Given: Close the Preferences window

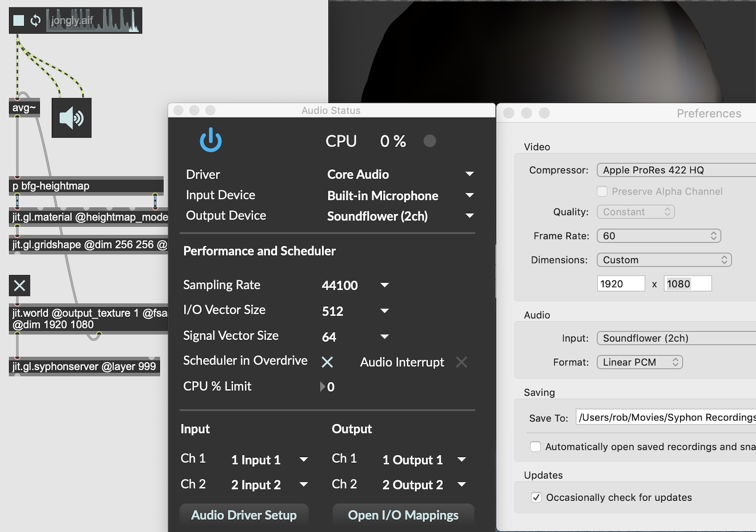Looking at the screenshot, I should (509, 113).
